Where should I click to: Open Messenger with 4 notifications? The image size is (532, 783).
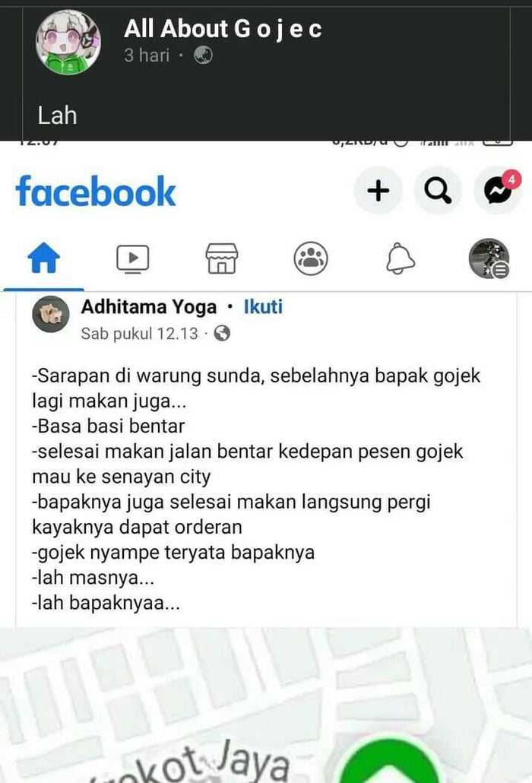pyautogui.click(x=498, y=190)
